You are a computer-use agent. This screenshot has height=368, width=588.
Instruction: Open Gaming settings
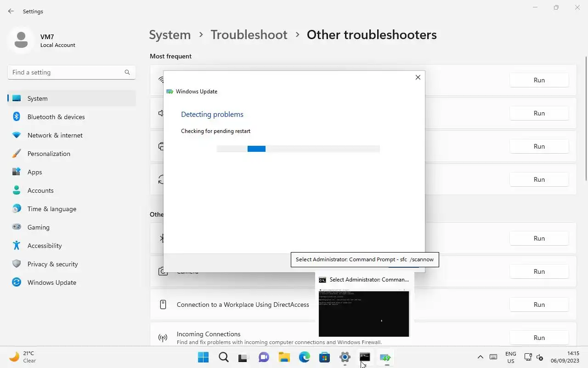pyautogui.click(x=72, y=227)
